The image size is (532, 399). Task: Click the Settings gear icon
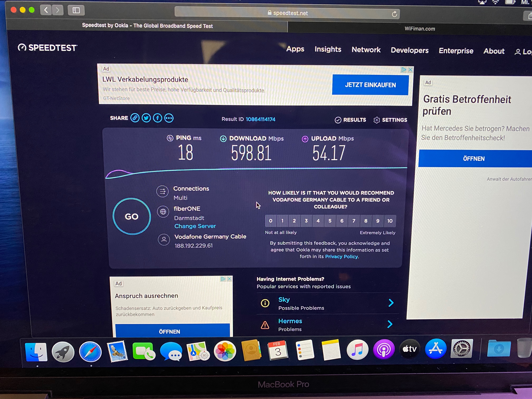tap(376, 120)
